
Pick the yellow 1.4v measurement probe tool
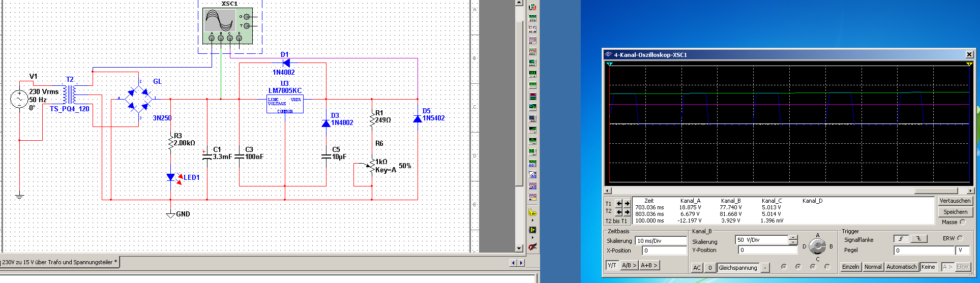tap(532, 212)
